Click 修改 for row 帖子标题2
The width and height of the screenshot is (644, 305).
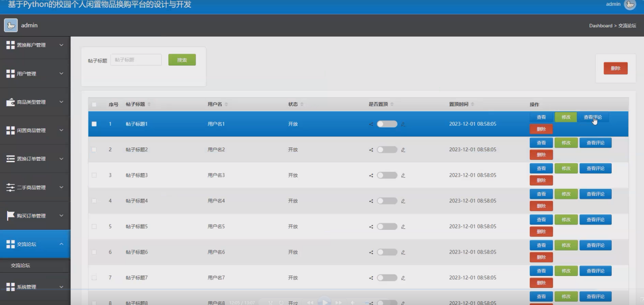click(x=566, y=143)
